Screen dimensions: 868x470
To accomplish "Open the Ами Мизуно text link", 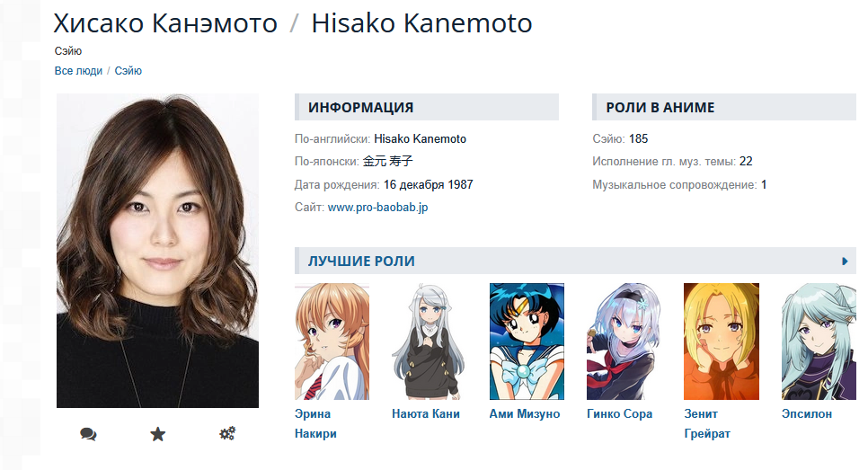I will point(524,414).
